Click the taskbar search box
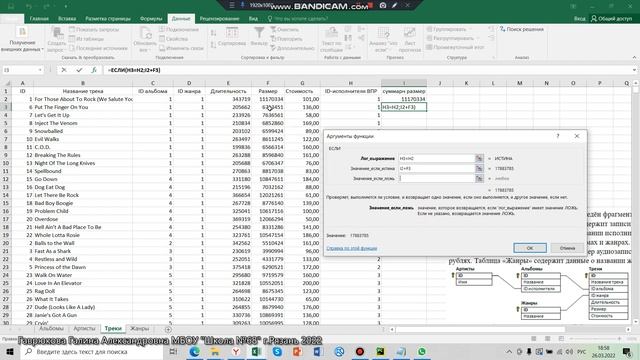 pos(92,351)
